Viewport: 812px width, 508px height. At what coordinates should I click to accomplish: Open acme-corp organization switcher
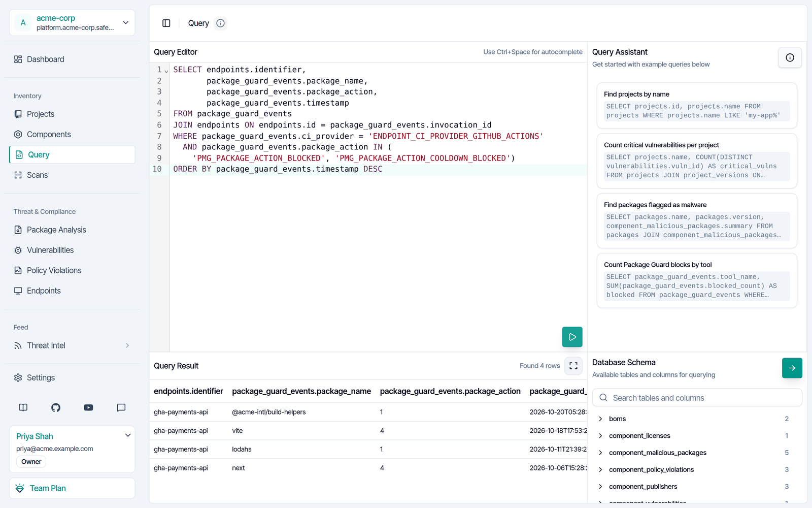pyautogui.click(x=72, y=23)
